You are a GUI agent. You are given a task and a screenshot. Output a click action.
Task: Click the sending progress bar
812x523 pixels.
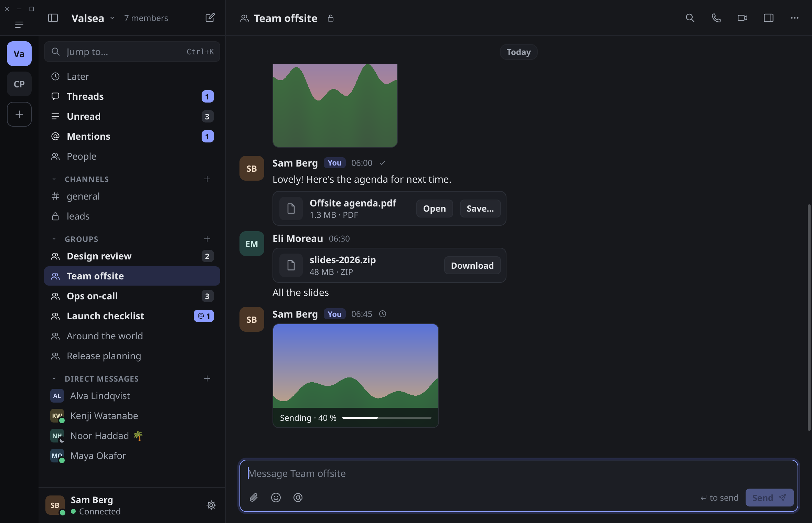pyautogui.click(x=387, y=418)
